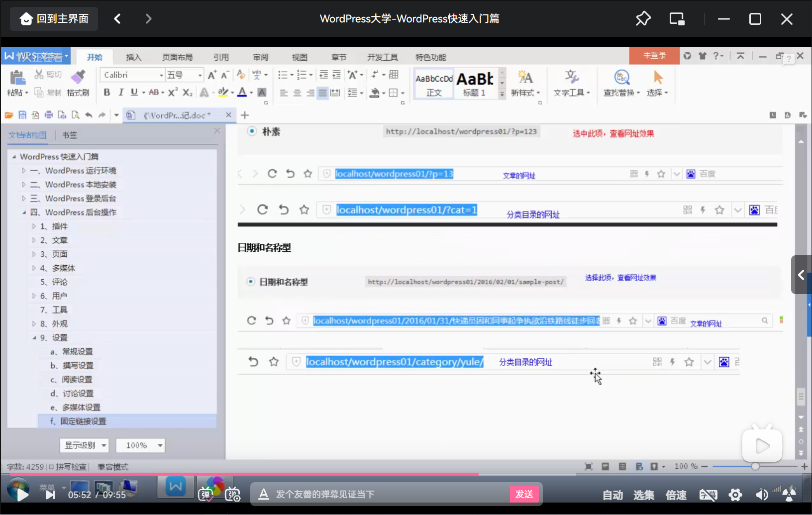Click the Undo arrow in quick access toolbar
Viewport: 812px width, 515px height.
pos(89,115)
